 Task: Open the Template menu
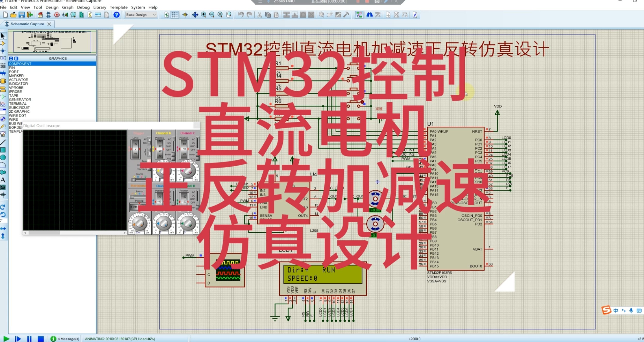tap(119, 7)
